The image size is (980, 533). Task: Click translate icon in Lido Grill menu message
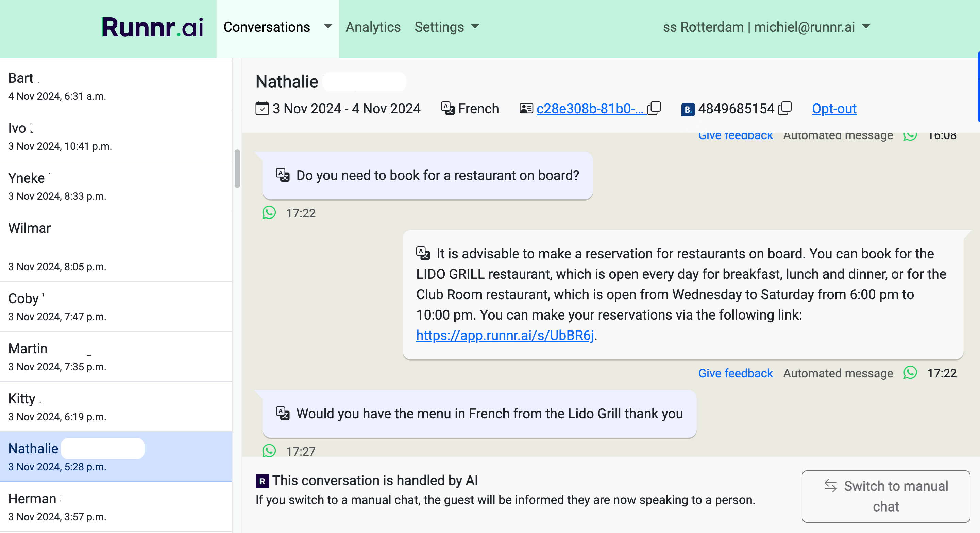point(283,414)
